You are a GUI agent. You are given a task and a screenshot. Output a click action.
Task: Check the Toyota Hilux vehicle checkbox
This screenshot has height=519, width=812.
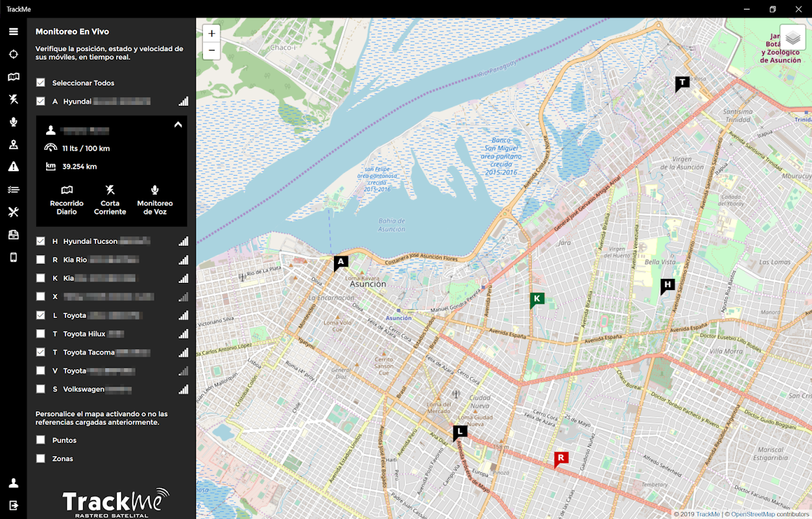(41, 334)
